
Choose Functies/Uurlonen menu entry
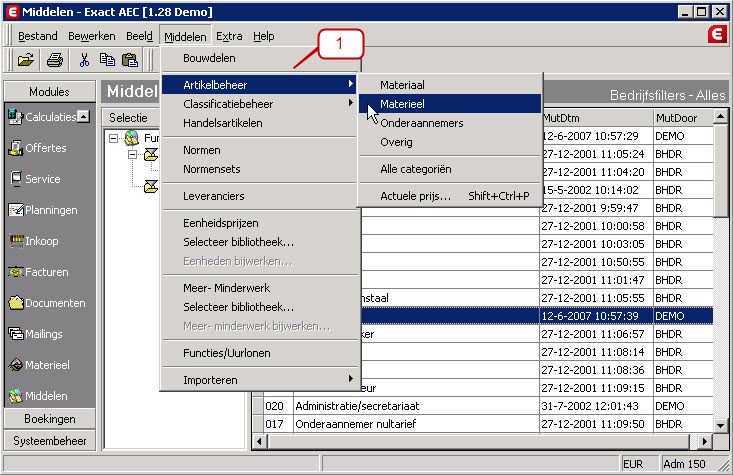(259, 353)
